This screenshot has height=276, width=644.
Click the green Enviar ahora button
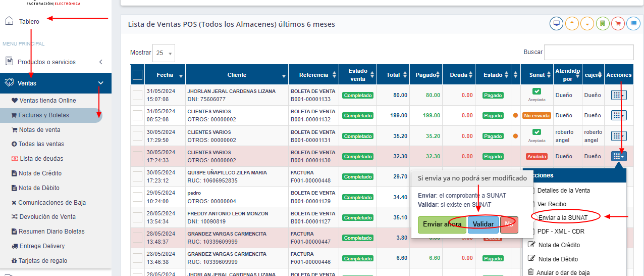[x=442, y=224]
